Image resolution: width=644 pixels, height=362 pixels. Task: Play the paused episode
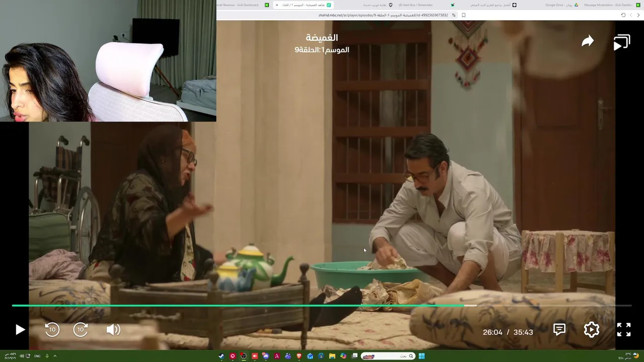coord(20,330)
